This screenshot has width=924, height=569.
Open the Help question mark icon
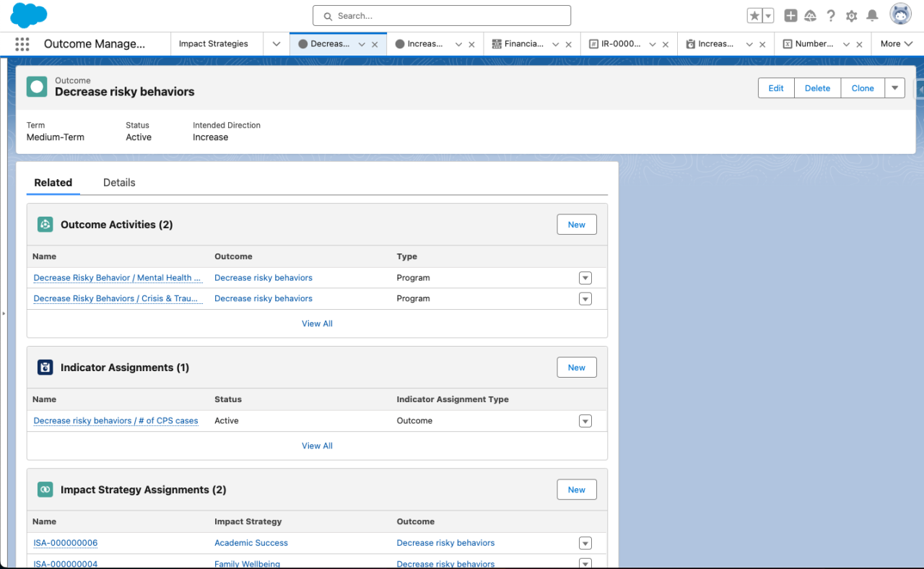[831, 16]
